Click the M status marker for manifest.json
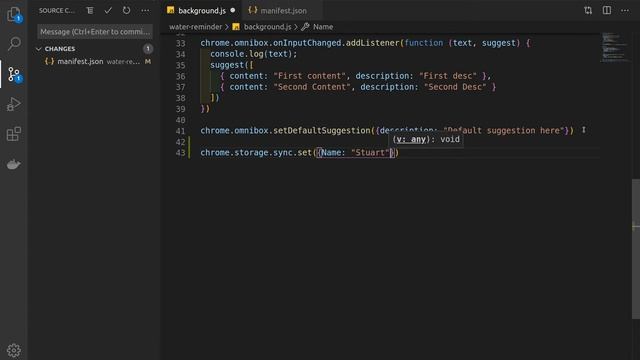This screenshot has height=360, width=640. [x=148, y=62]
